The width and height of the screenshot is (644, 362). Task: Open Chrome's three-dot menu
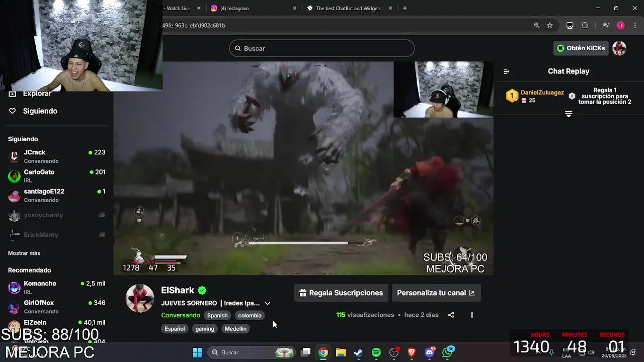pos(635,25)
